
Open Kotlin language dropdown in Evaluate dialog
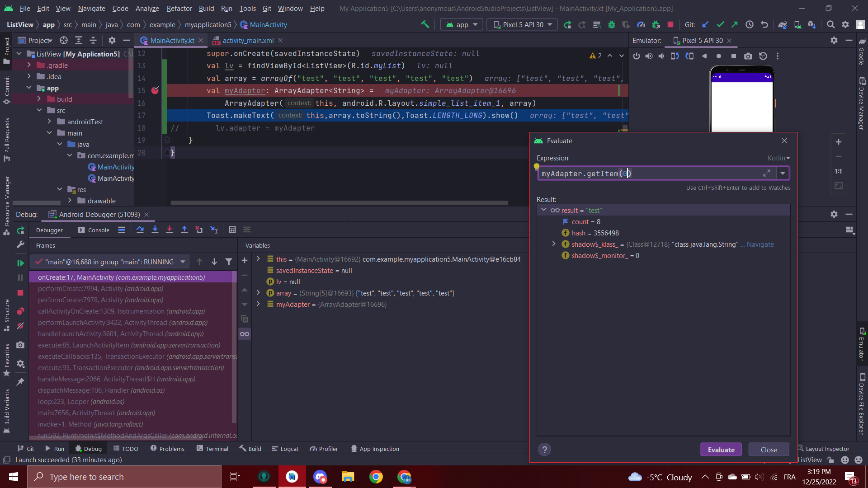(x=778, y=158)
